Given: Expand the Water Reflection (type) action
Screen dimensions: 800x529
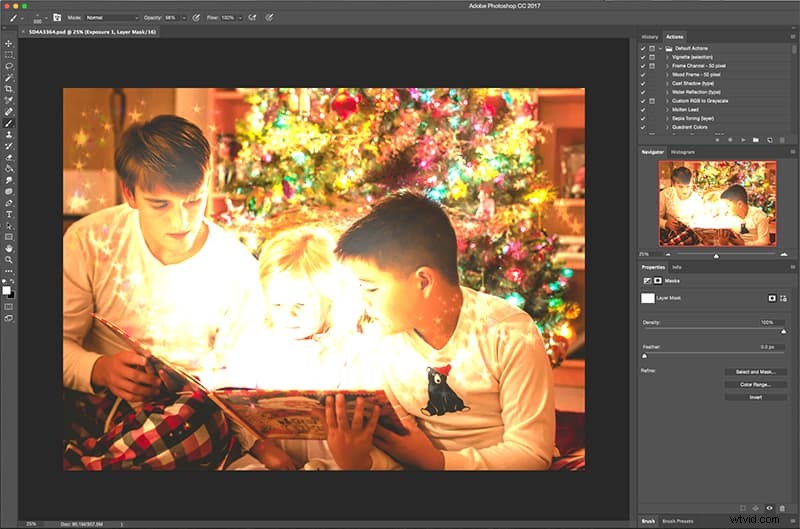Looking at the screenshot, I should point(667,92).
